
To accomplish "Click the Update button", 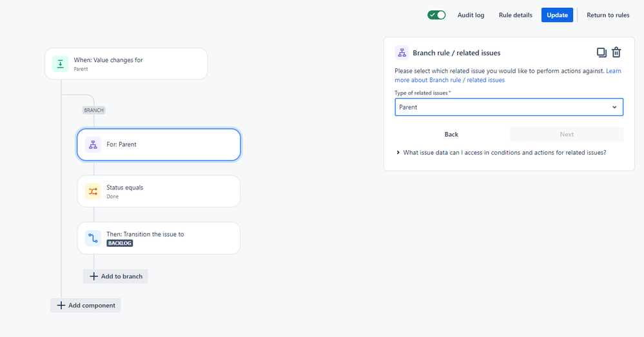I will coord(557,15).
